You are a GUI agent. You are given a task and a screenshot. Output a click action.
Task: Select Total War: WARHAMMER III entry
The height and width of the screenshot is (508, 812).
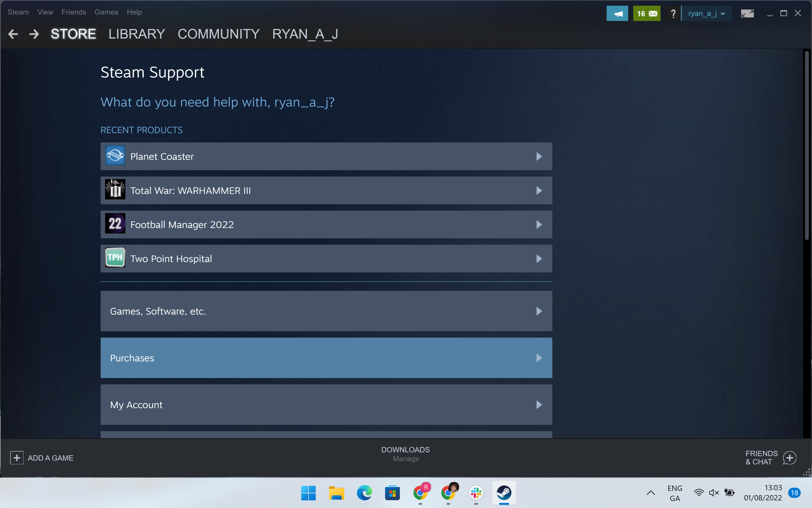pos(326,190)
